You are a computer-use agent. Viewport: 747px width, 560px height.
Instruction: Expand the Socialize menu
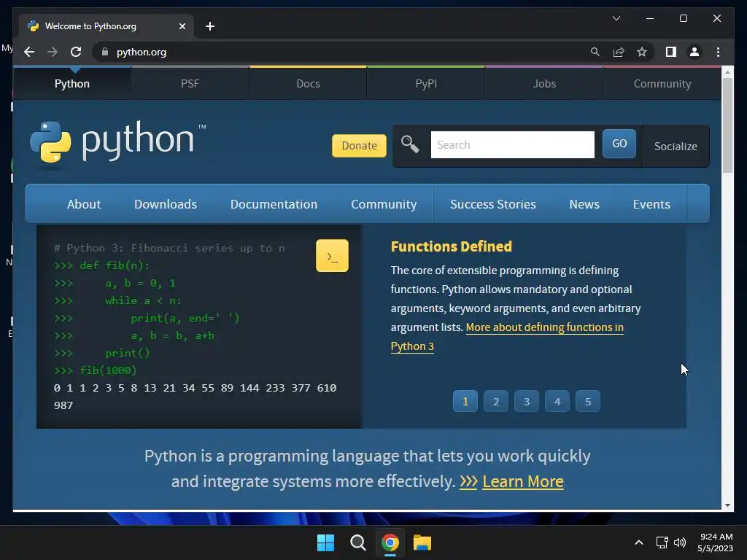coord(676,146)
